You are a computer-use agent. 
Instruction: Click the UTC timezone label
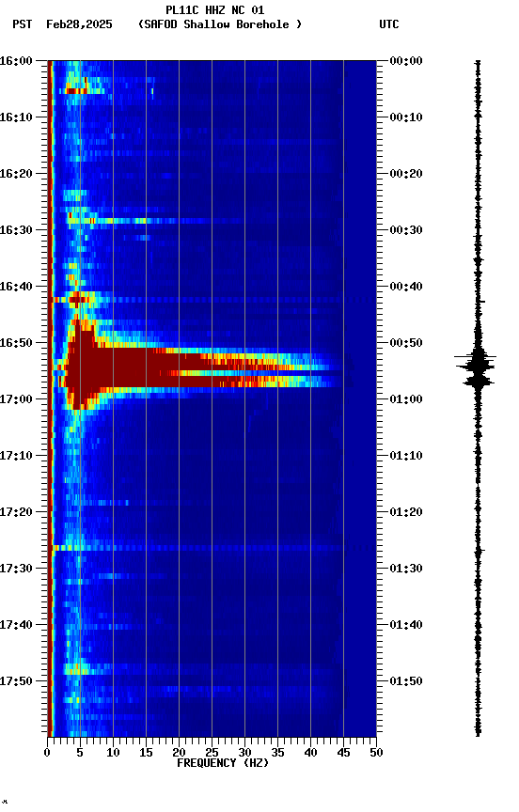click(x=389, y=24)
